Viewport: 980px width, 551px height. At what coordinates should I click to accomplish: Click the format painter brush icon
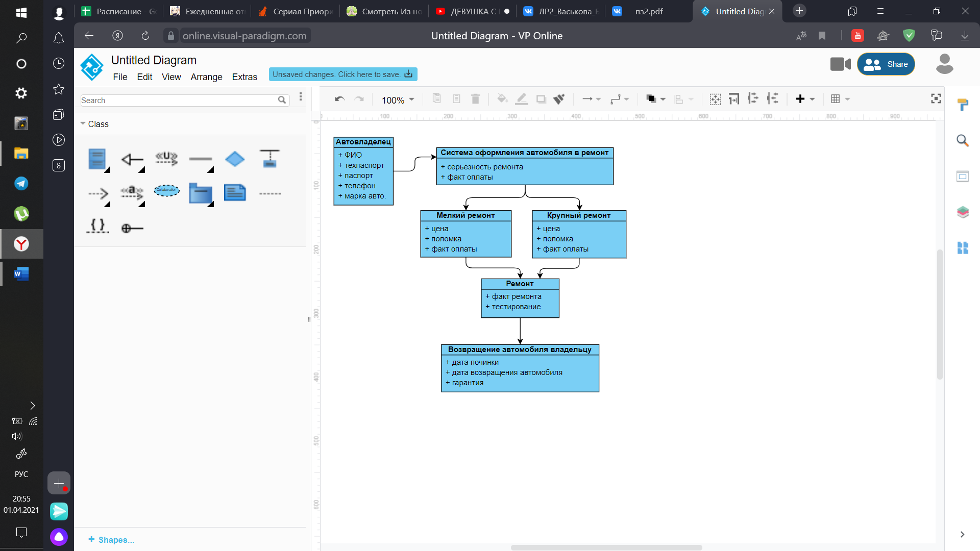click(559, 99)
